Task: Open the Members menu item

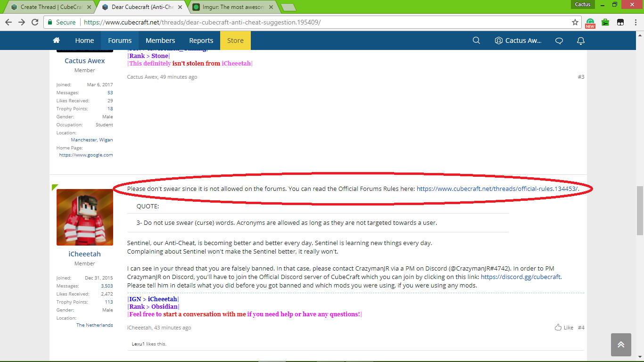Action: [160, 41]
